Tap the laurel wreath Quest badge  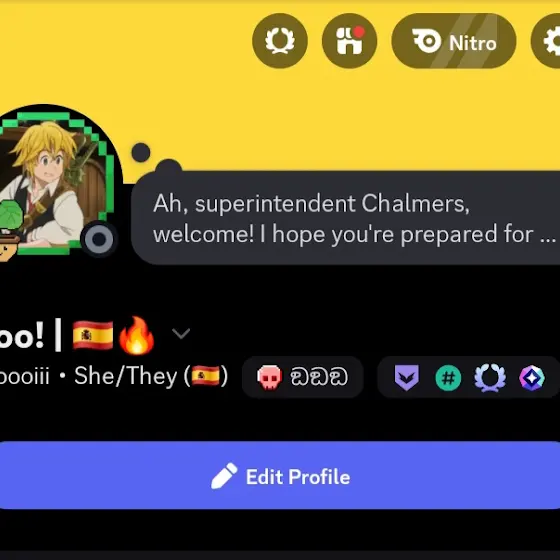(x=490, y=378)
